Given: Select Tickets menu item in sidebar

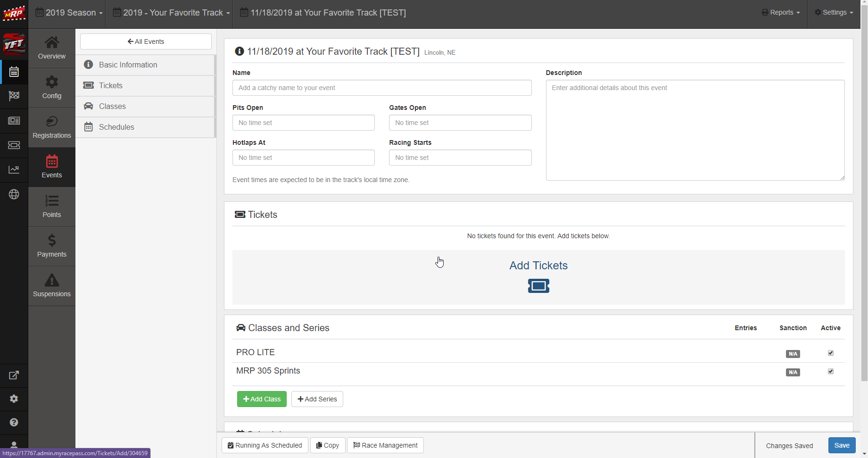Looking at the screenshot, I should pos(145,85).
